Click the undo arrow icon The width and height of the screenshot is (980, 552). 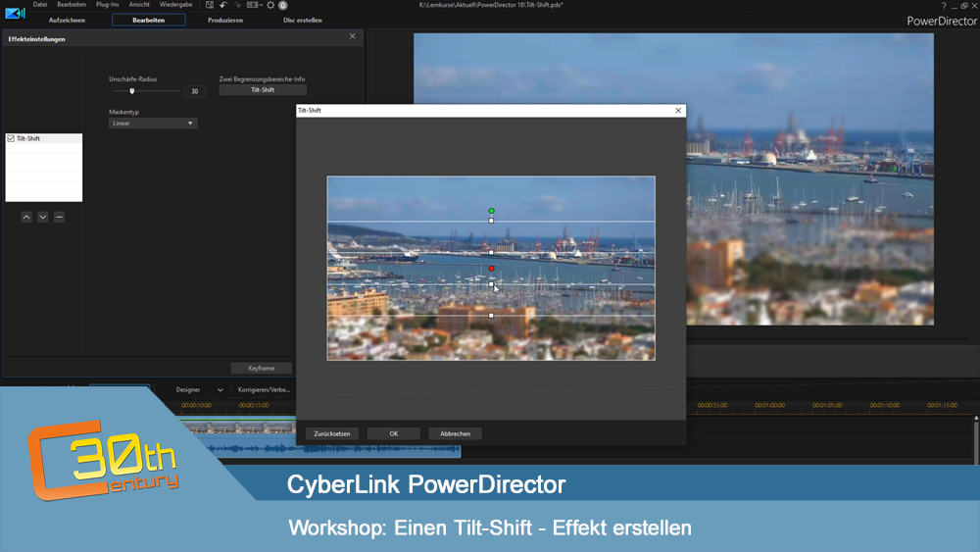pos(223,5)
